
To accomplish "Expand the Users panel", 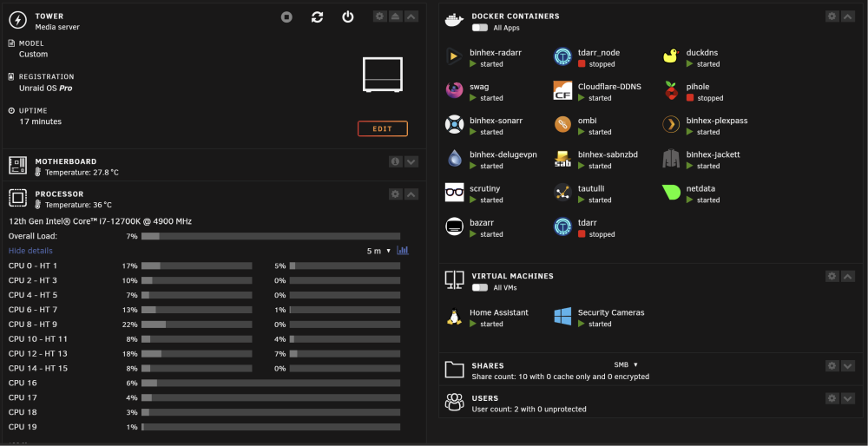I will coord(848,398).
